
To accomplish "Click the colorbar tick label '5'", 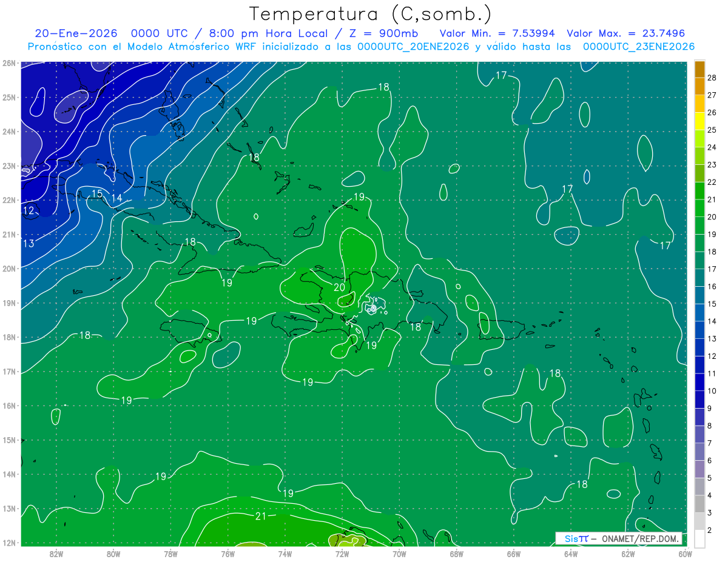I will click(x=710, y=478).
